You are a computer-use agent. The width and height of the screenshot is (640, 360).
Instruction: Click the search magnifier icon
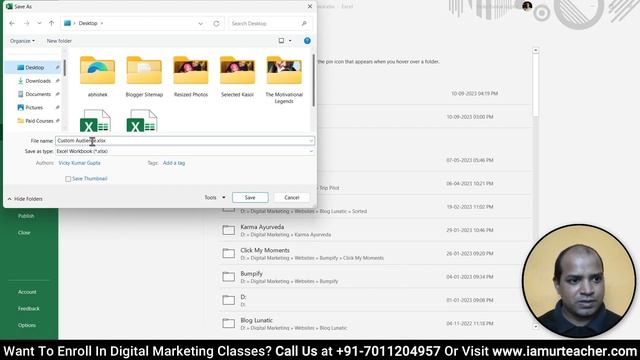[304, 24]
